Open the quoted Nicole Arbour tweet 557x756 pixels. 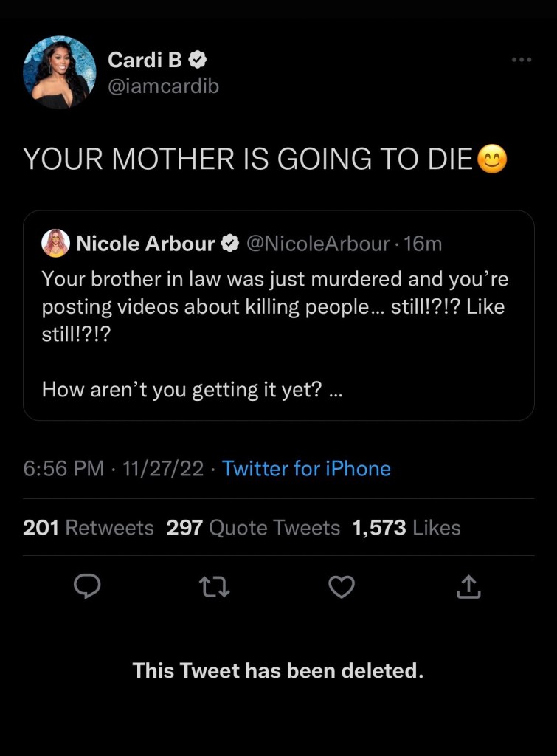(278, 332)
